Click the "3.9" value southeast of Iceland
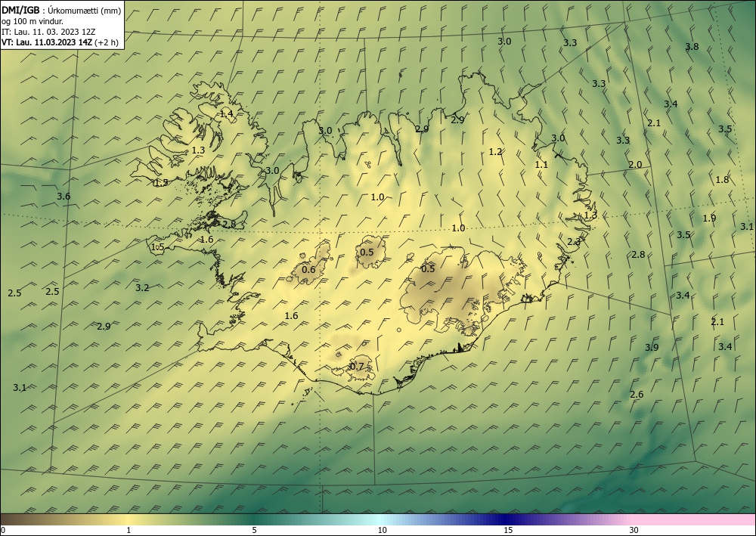The image size is (756, 536). point(652,348)
